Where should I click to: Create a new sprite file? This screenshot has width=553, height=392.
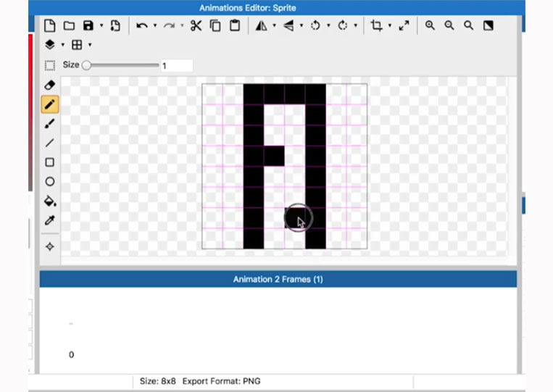tap(50, 25)
